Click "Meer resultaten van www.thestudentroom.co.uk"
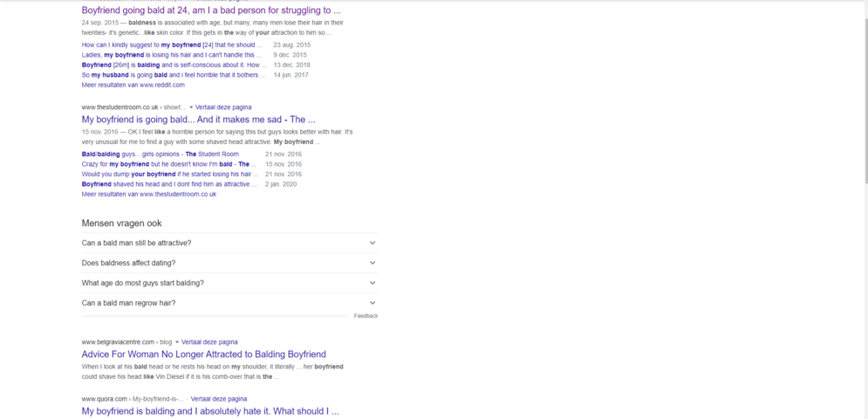Screen dimensions: 868x419 [148, 194]
